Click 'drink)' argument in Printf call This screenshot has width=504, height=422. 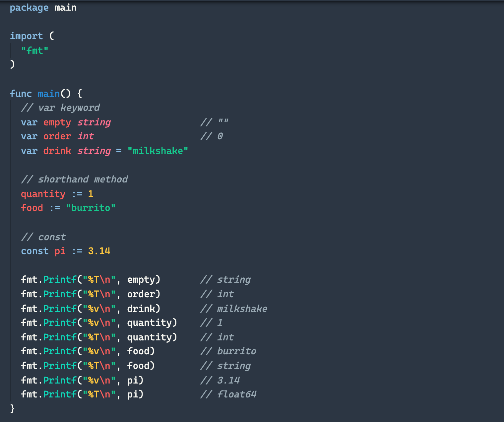tap(144, 309)
